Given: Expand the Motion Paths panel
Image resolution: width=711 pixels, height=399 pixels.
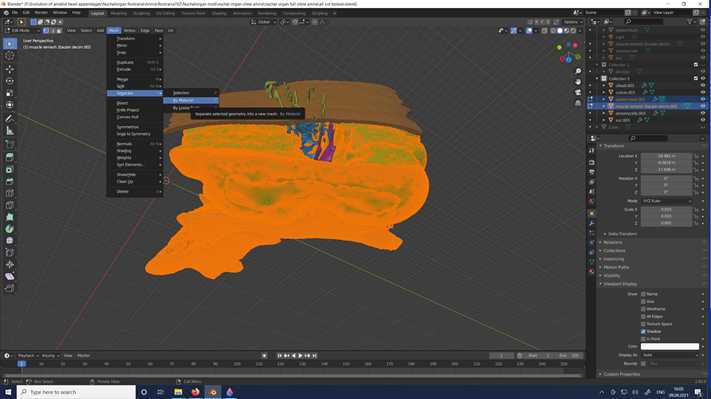Looking at the screenshot, I should click(616, 267).
